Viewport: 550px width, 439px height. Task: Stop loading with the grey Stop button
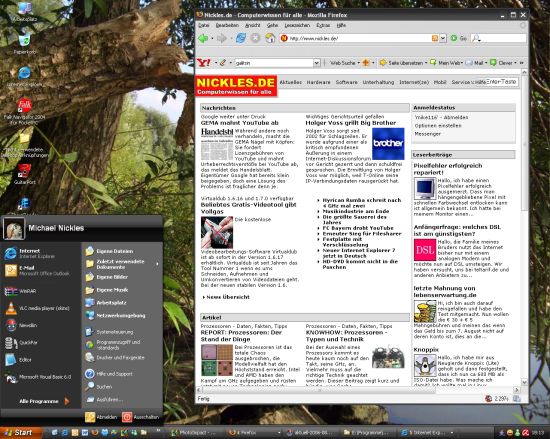(x=255, y=38)
